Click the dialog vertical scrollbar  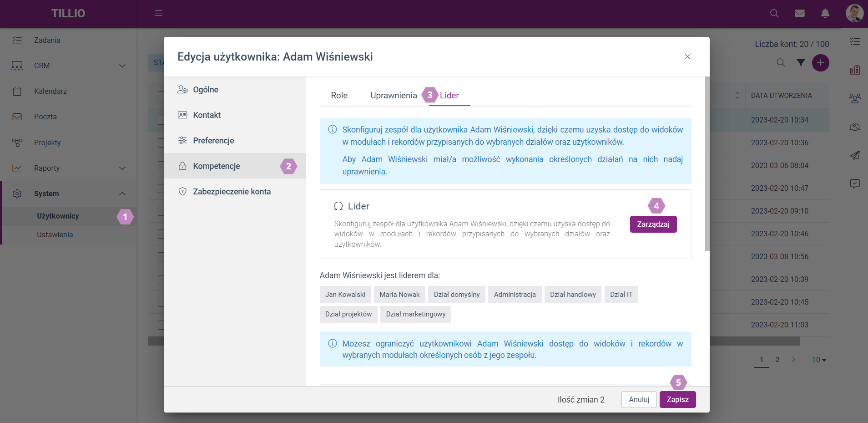point(707,163)
